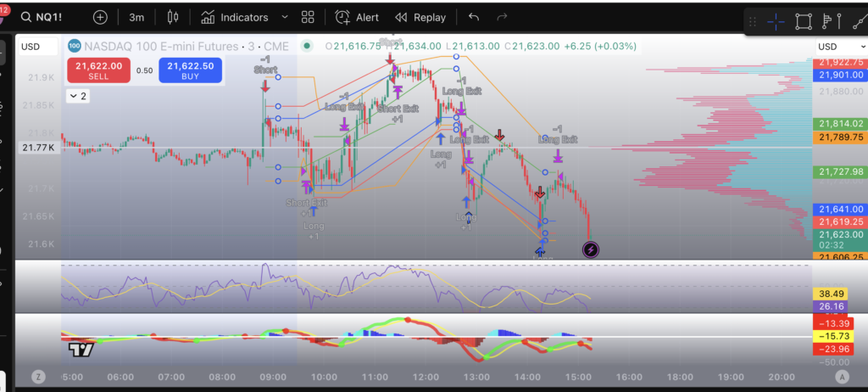Start bar Replay mode

[x=420, y=17]
